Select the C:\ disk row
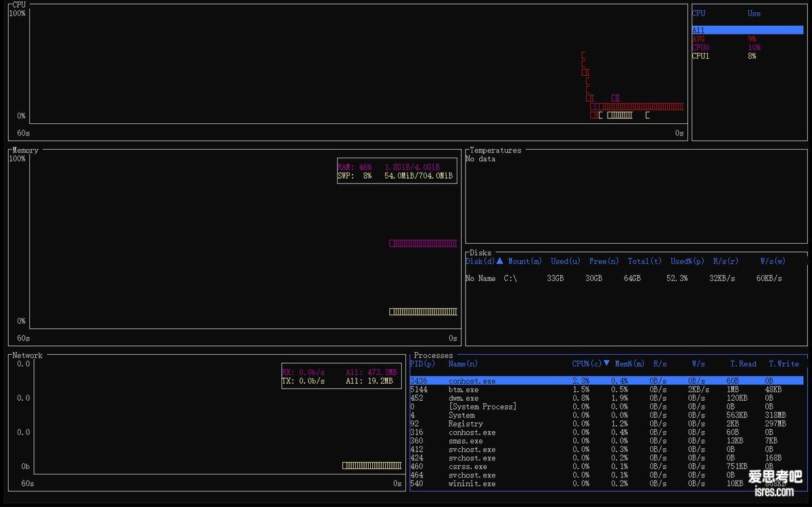Image resolution: width=812 pixels, height=507 pixels. pos(624,278)
